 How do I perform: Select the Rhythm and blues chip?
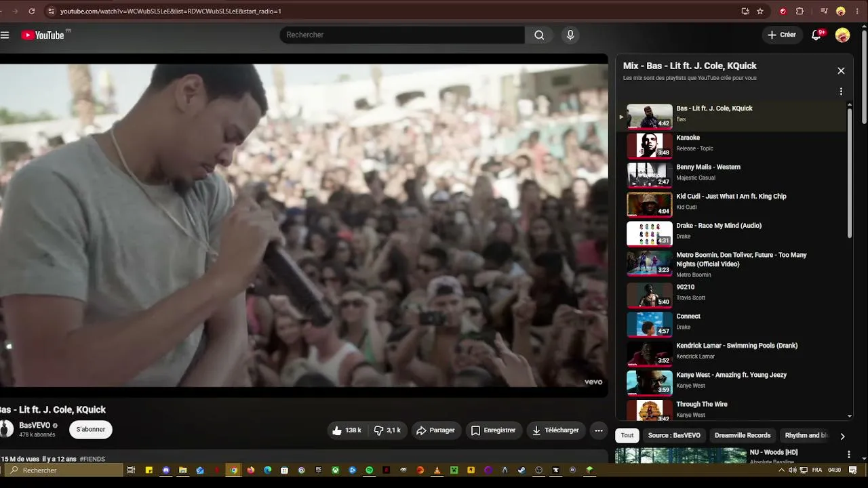click(x=806, y=435)
